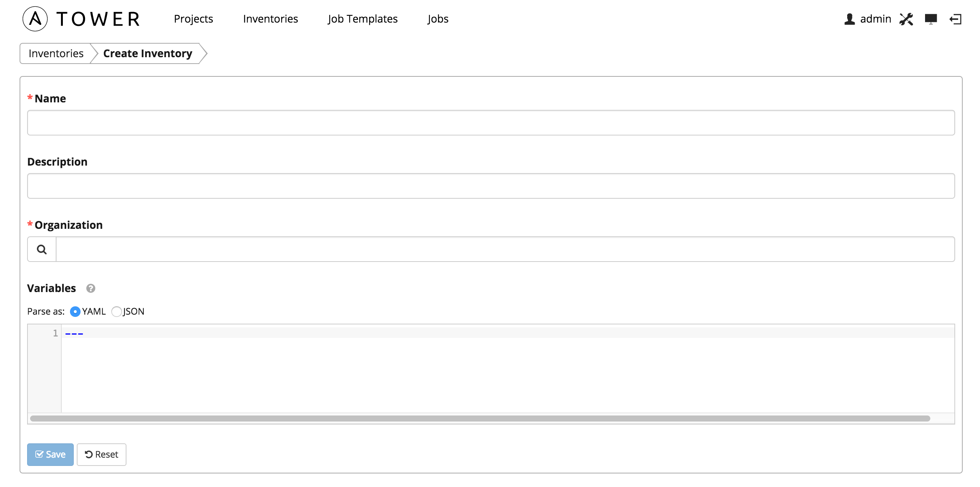The height and width of the screenshot is (487, 980).
Task: Click the settings wrench icon
Action: [x=907, y=19]
